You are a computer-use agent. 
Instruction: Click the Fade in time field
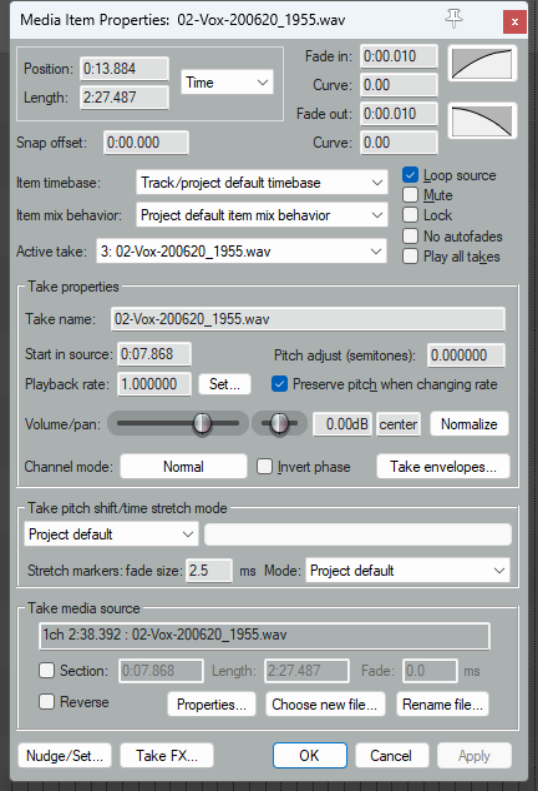pos(399,56)
